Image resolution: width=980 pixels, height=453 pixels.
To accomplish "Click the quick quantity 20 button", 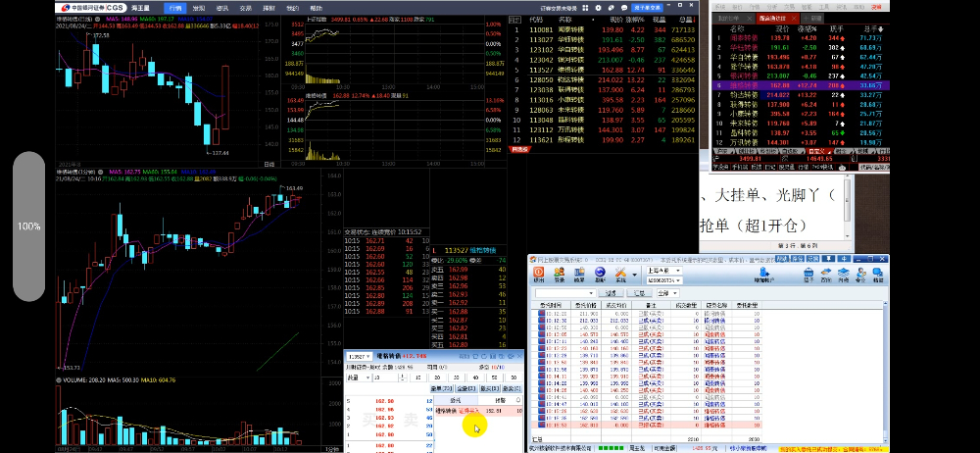I will (437, 377).
